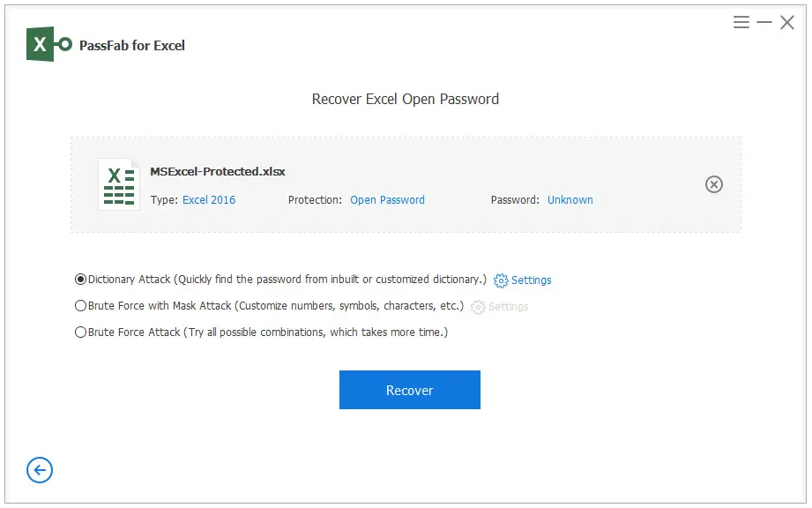The width and height of the screenshot is (812, 508).
Task: Open the Settings link for Dictionary Attack
Action: click(532, 280)
